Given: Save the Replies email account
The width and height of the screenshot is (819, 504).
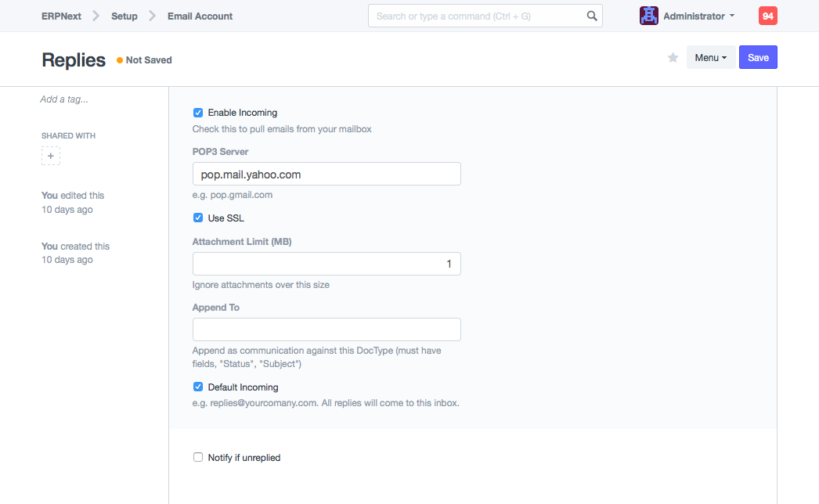Looking at the screenshot, I should point(758,58).
